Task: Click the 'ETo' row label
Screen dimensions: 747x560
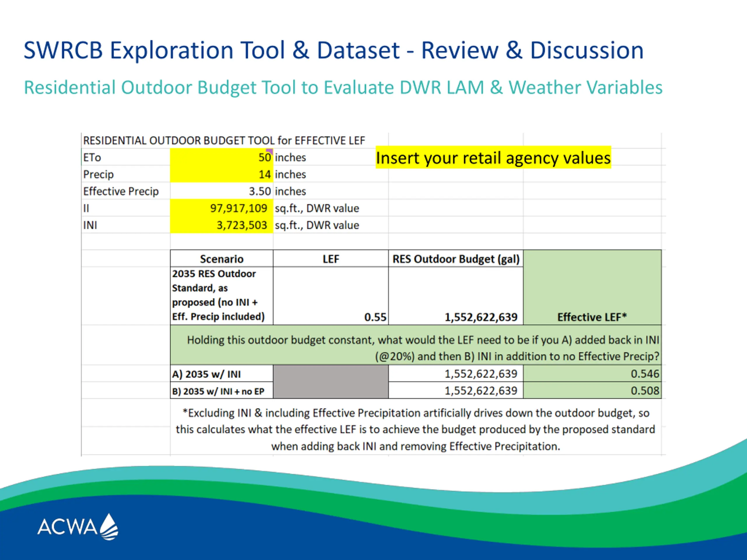Action: (92, 157)
